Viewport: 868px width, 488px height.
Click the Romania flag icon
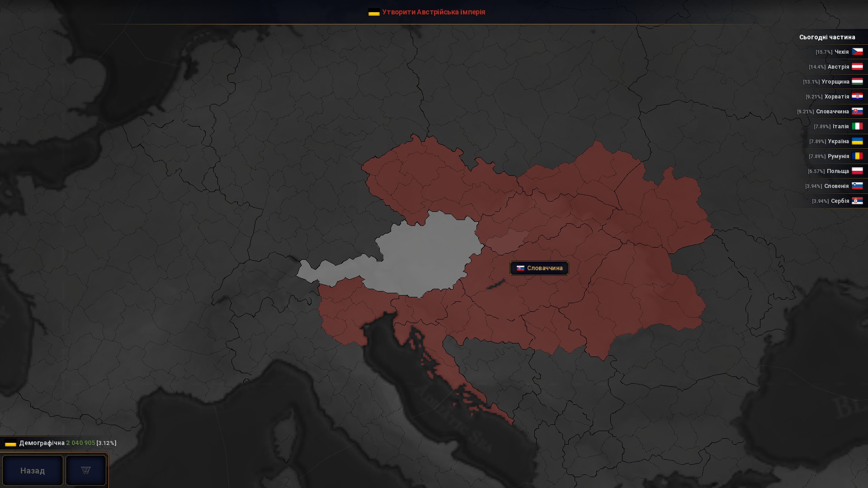(857, 156)
